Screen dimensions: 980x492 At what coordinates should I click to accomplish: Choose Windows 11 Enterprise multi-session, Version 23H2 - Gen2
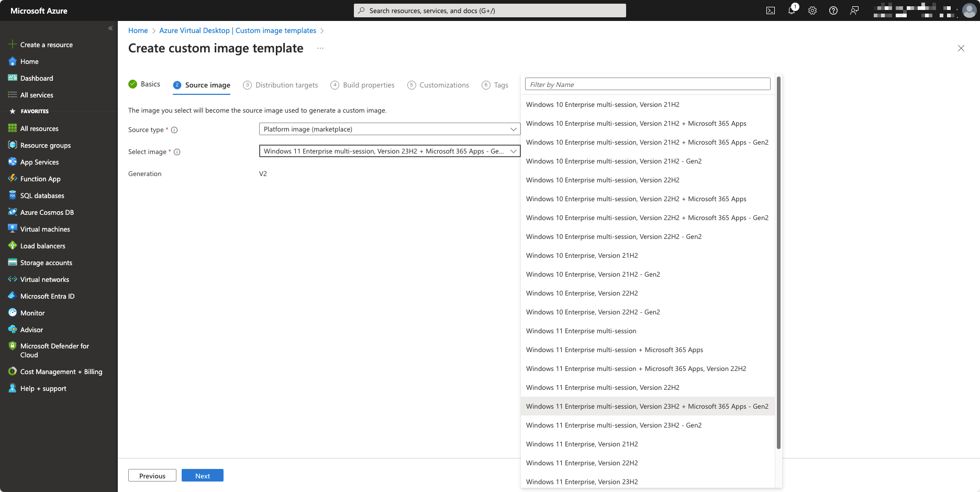pyautogui.click(x=648, y=425)
